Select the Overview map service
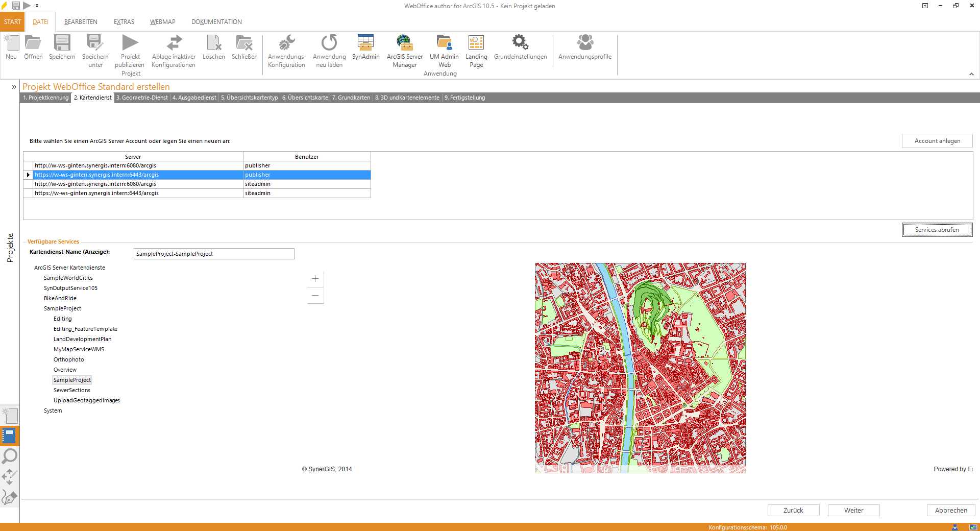The width and height of the screenshot is (980, 531). pos(65,370)
